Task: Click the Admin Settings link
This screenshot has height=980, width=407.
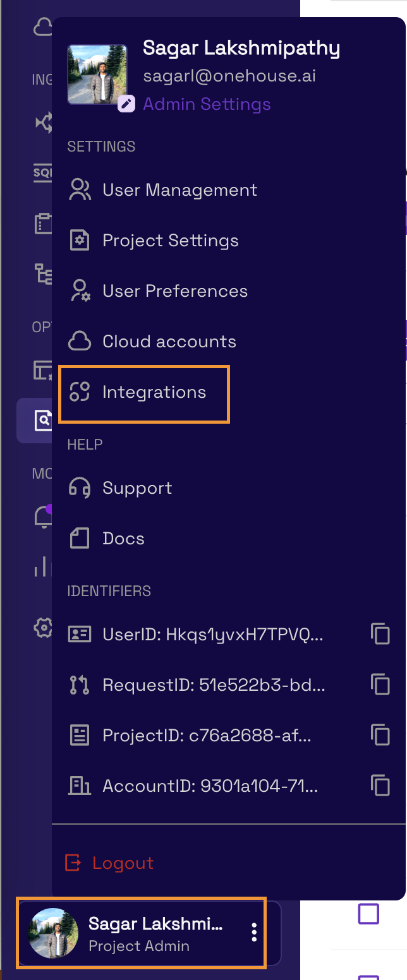Action: [x=207, y=104]
